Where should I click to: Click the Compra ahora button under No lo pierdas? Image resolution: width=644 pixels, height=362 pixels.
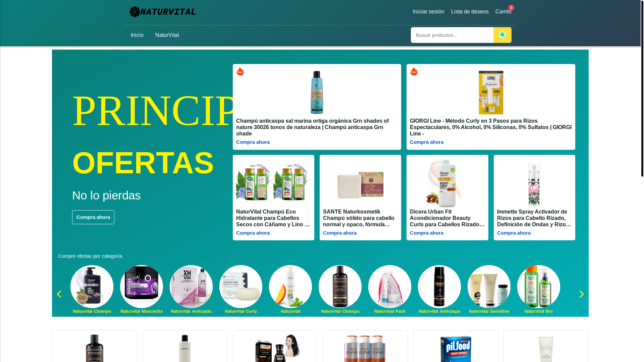pyautogui.click(x=93, y=217)
